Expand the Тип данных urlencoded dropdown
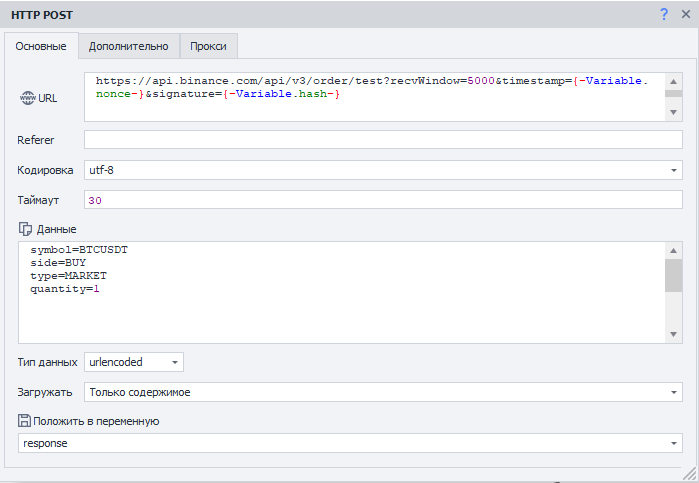 [175, 362]
